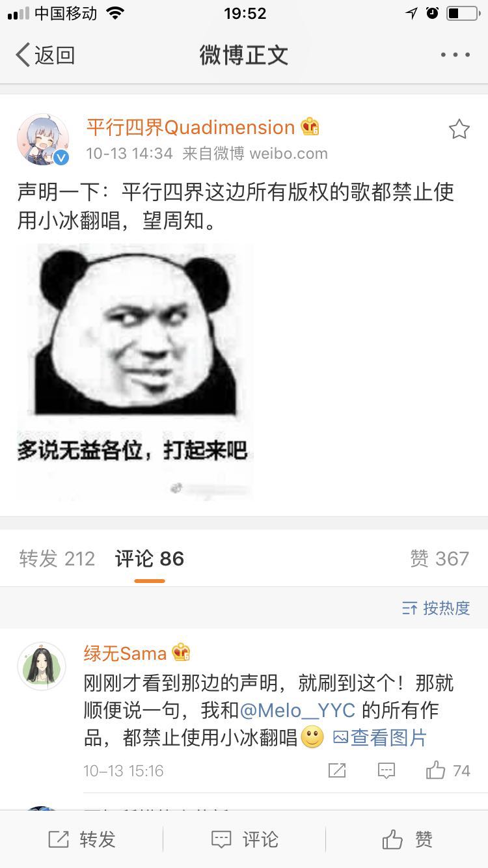Open 平行四界Quadimension profile avatar
This screenshot has width=488, height=868.
[x=43, y=139]
